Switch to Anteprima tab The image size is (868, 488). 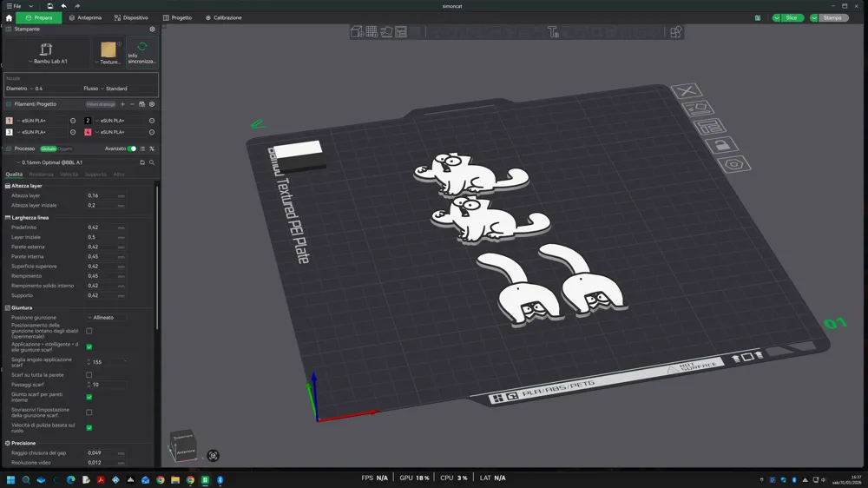85,17
